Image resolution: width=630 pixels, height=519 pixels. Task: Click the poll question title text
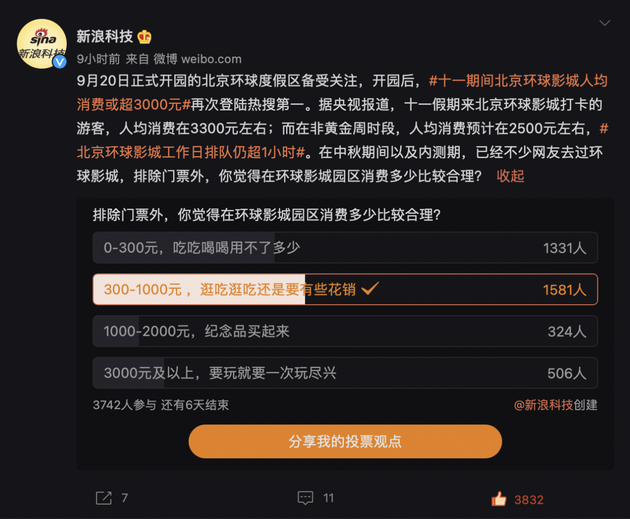click(x=266, y=213)
